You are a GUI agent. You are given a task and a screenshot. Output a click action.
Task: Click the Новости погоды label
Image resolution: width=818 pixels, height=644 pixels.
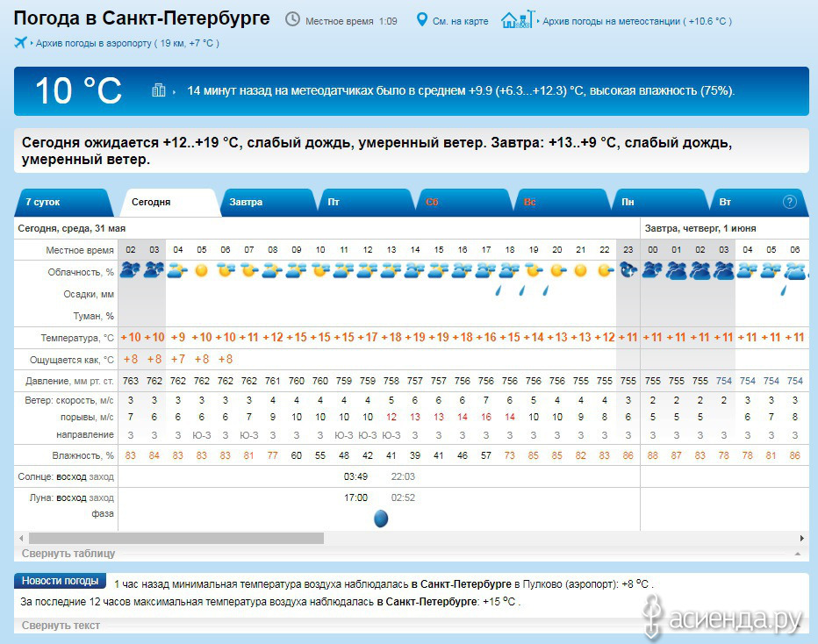click(60, 581)
